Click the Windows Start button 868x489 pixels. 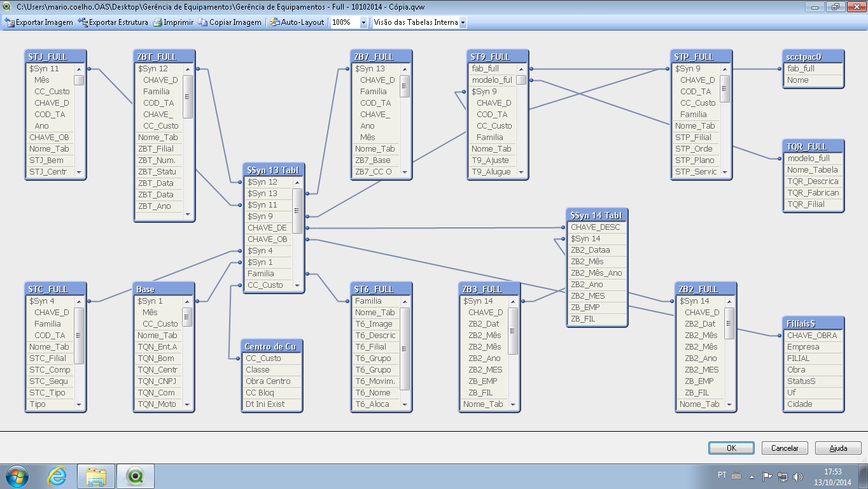pyautogui.click(x=17, y=476)
